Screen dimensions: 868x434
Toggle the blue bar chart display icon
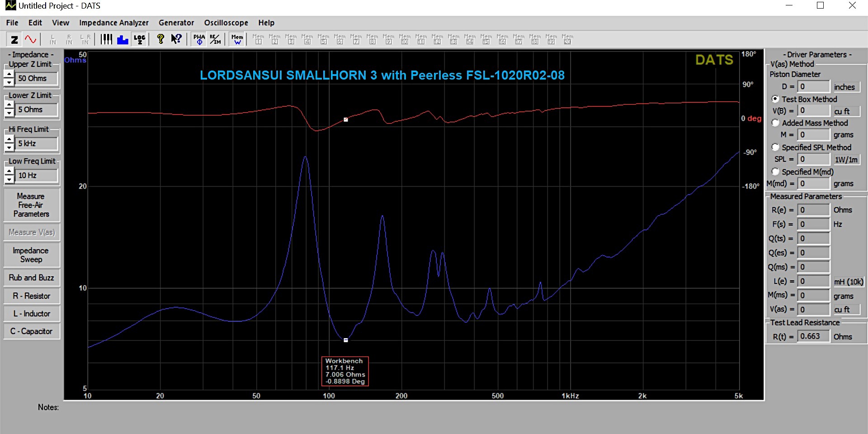123,39
